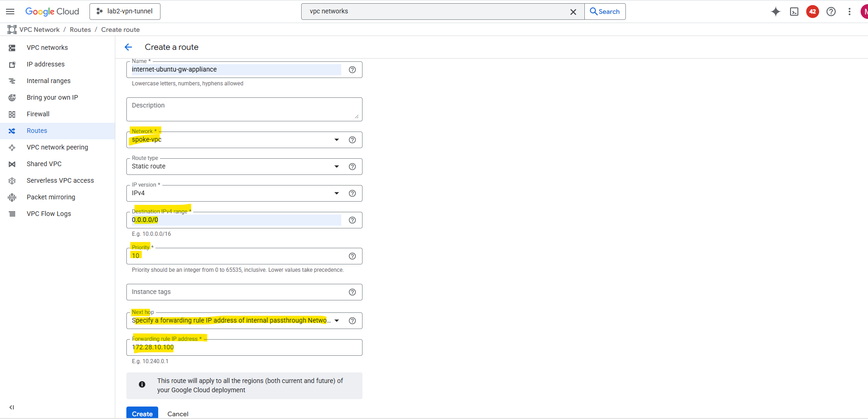This screenshot has height=419, width=868.
Task: Open the help question mark menu in header
Action: click(831, 12)
